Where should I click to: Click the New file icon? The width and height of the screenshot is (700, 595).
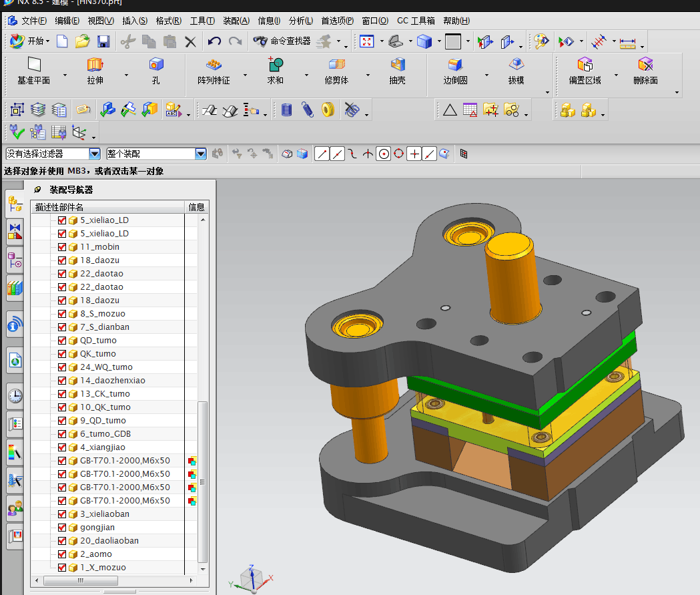(x=62, y=41)
